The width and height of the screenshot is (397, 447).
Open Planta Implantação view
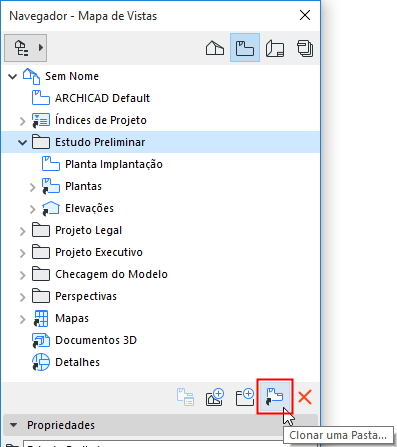pos(114,164)
